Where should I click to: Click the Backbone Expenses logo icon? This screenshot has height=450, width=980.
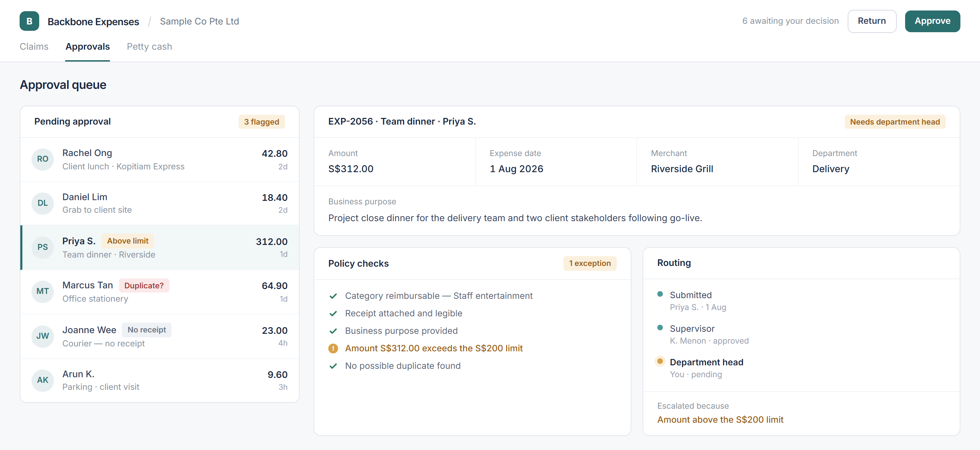coord(29,21)
